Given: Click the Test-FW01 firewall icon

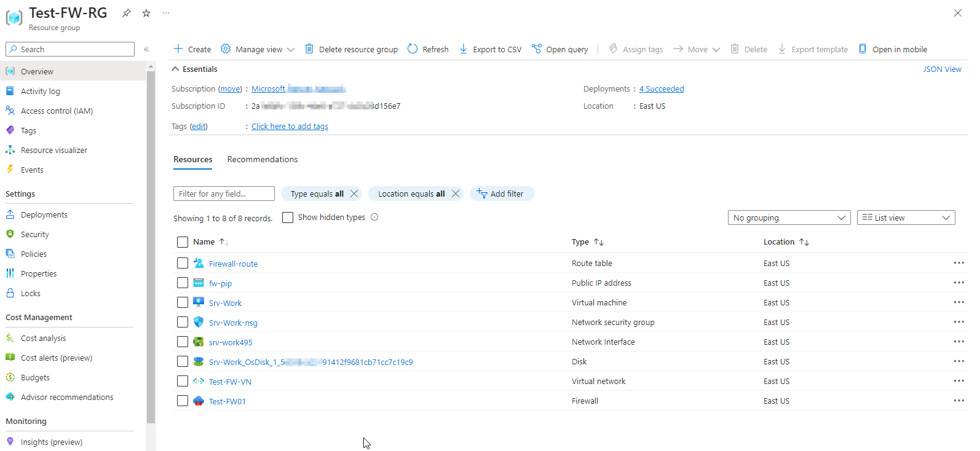Looking at the screenshot, I should pos(199,401).
